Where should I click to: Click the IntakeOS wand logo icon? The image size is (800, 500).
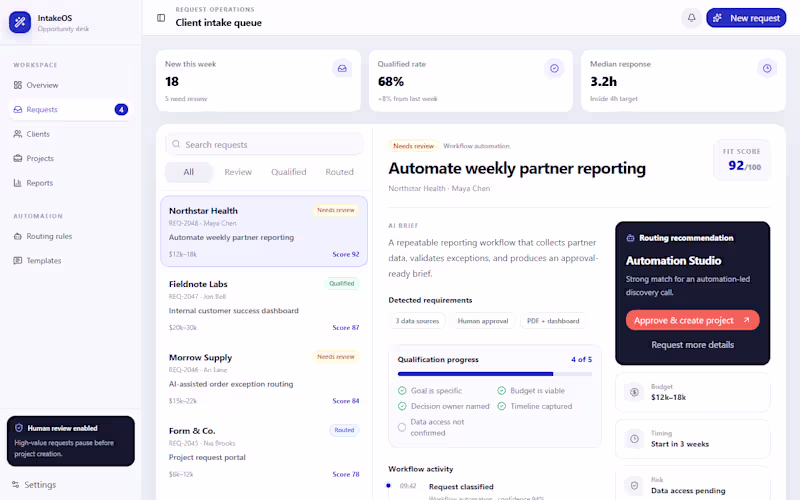point(20,22)
